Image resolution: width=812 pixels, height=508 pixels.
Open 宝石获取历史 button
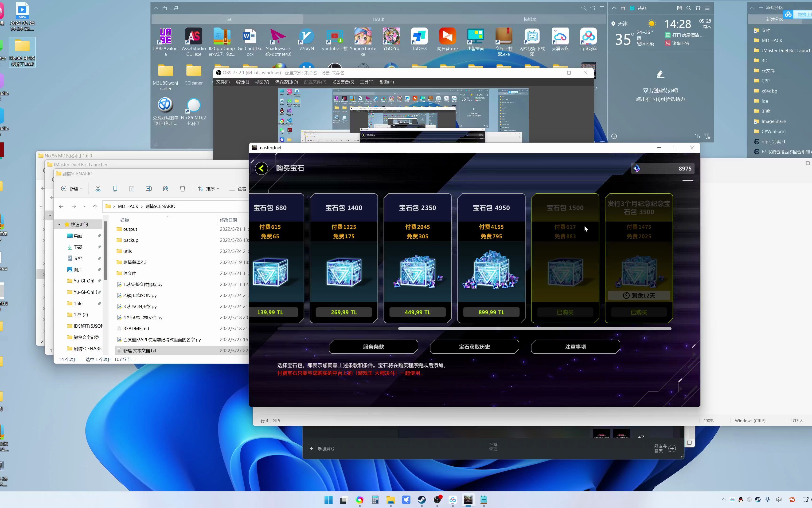coord(474,346)
